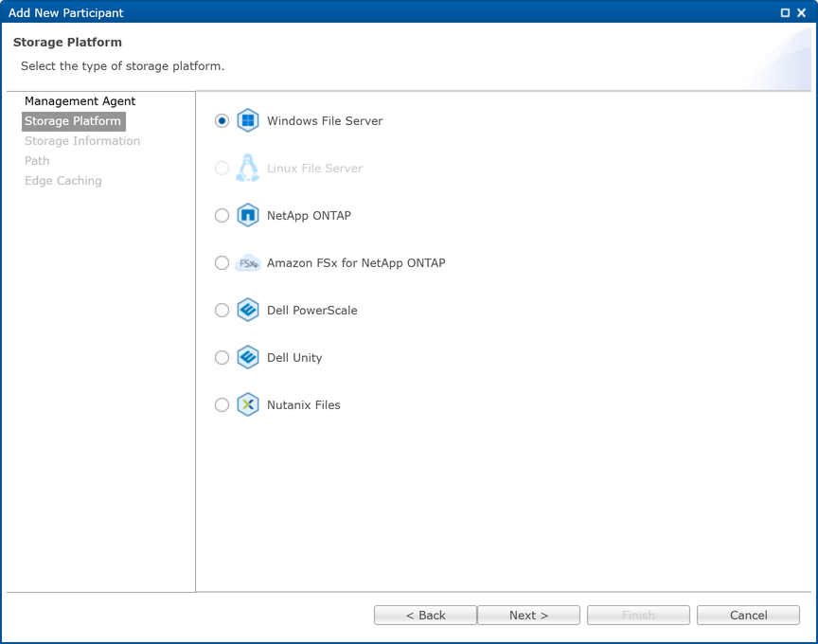Click the 'Amazon FSx for NetApp ONTAP' label

pyautogui.click(x=356, y=263)
